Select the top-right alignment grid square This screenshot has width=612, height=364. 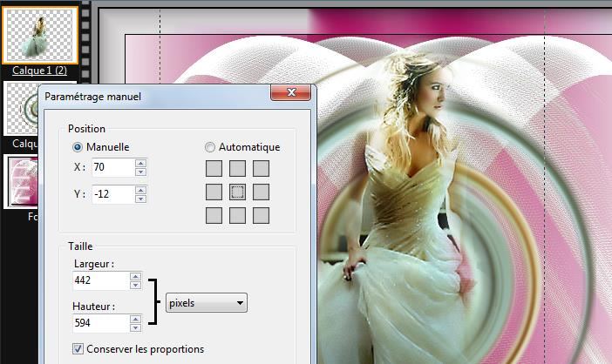pyautogui.click(x=261, y=168)
